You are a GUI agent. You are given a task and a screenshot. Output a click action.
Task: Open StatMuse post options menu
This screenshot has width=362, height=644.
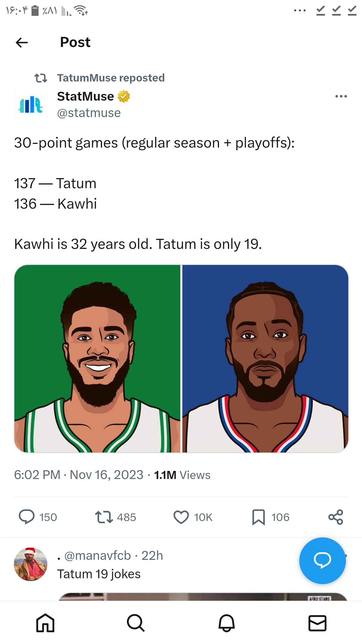point(341,96)
